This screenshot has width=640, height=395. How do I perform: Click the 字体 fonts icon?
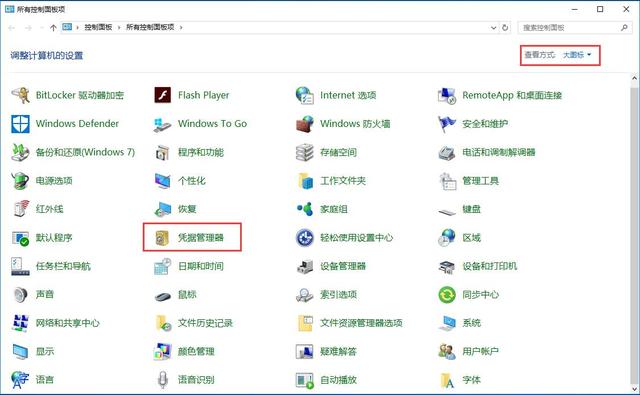pyautogui.click(x=447, y=380)
